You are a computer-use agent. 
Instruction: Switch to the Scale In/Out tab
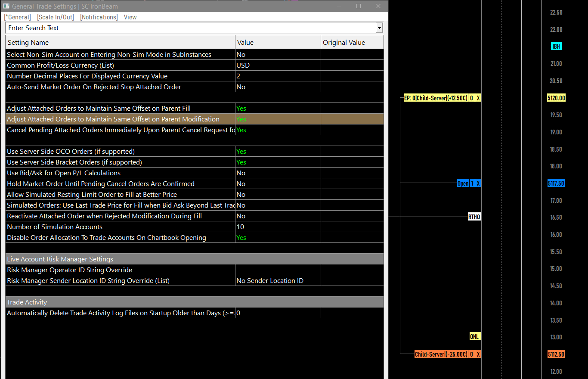click(56, 17)
